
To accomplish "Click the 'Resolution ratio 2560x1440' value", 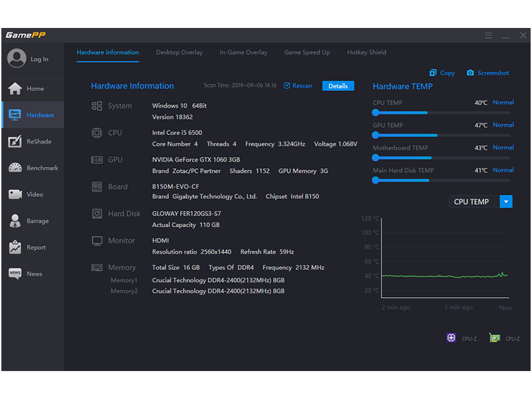I will coord(192,252).
